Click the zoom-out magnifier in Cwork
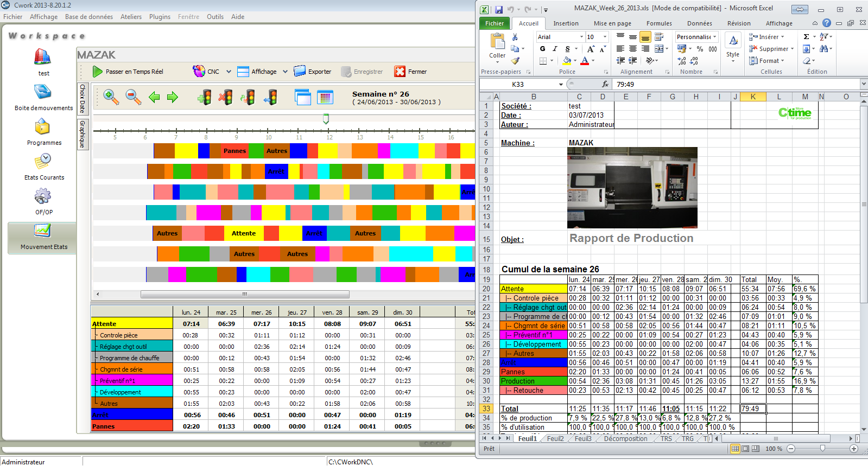Screen dimensions: 868x466 (134, 97)
